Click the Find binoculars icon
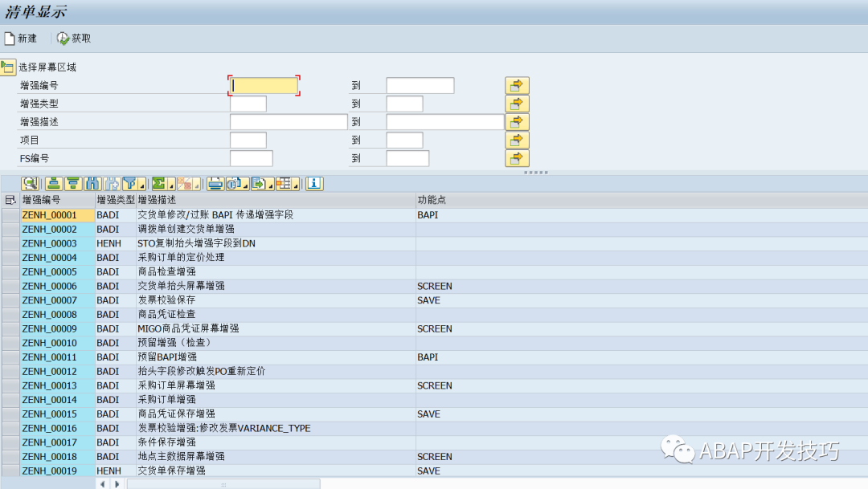Image resolution: width=868 pixels, height=489 pixels. pyautogui.click(x=92, y=184)
